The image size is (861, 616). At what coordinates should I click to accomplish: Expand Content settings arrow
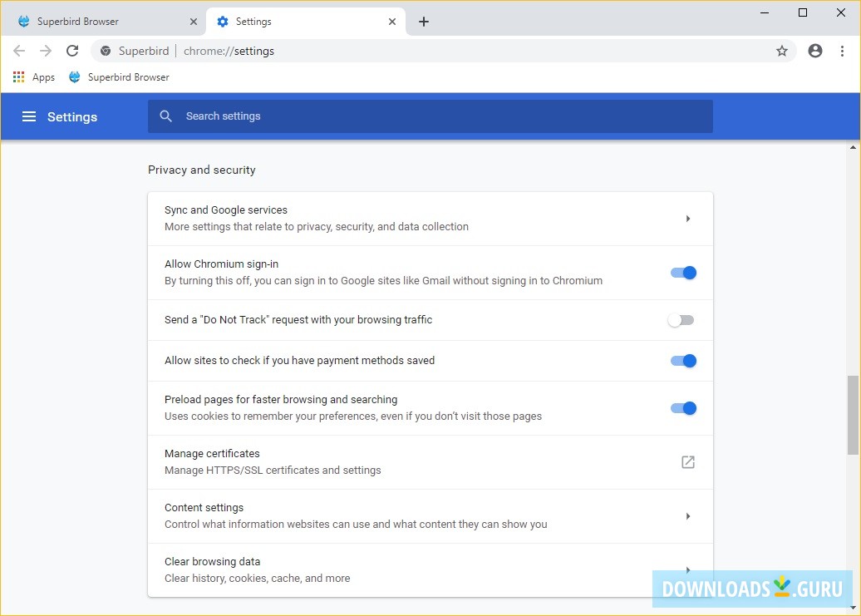click(688, 516)
